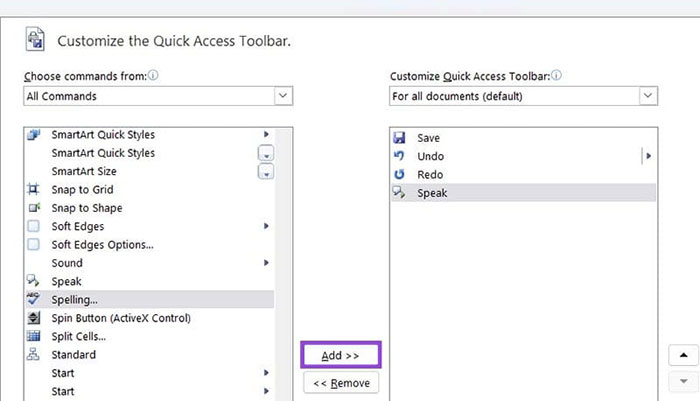
Task: Click the Move Up arrow button
Action: tap(683, 355)
